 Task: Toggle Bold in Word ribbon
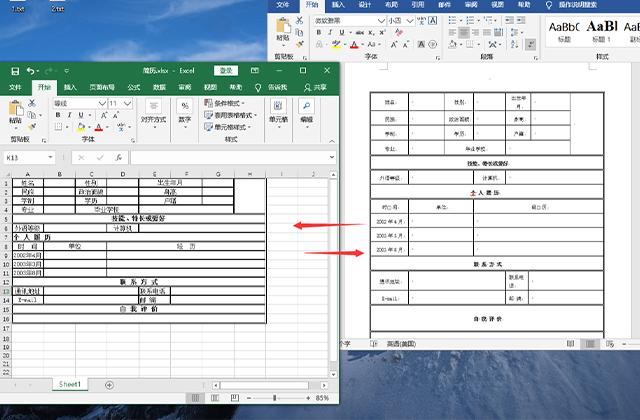tap(319, 32)
